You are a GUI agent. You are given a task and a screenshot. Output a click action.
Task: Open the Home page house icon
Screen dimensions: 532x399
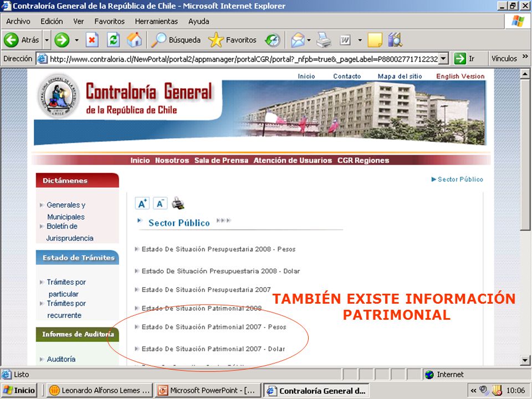pyautogui.click(x=134, y=40)
